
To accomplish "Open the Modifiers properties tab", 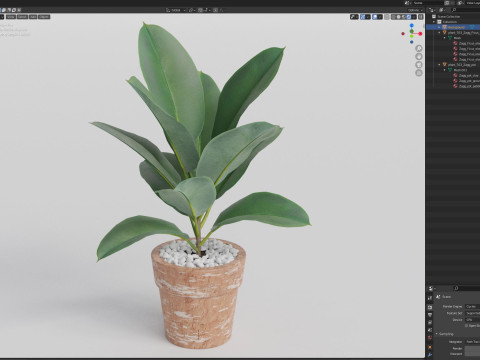I will coord(430,355).
